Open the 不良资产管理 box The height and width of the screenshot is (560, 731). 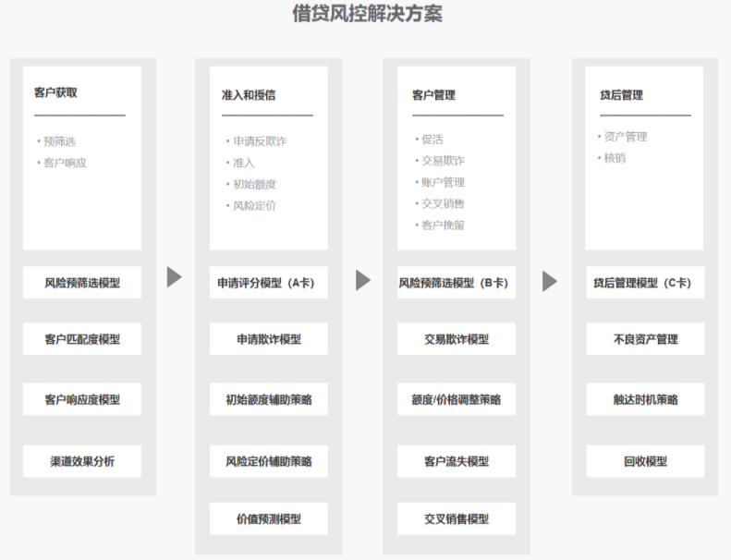click(x=645, y=339)
